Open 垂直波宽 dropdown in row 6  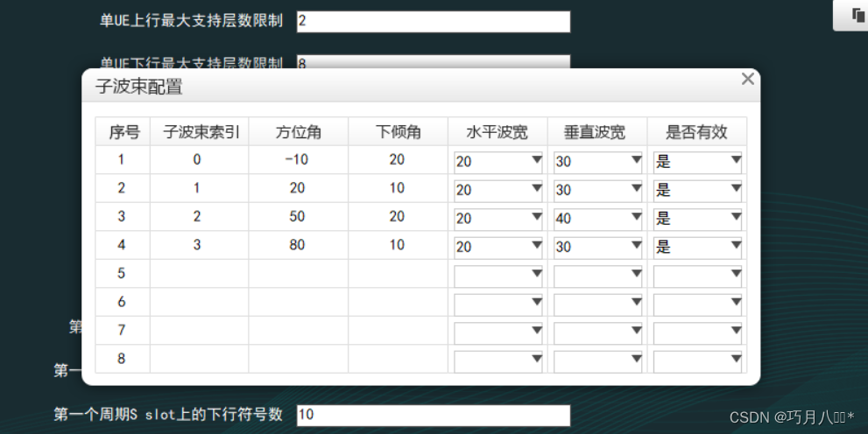coord(598,304)
